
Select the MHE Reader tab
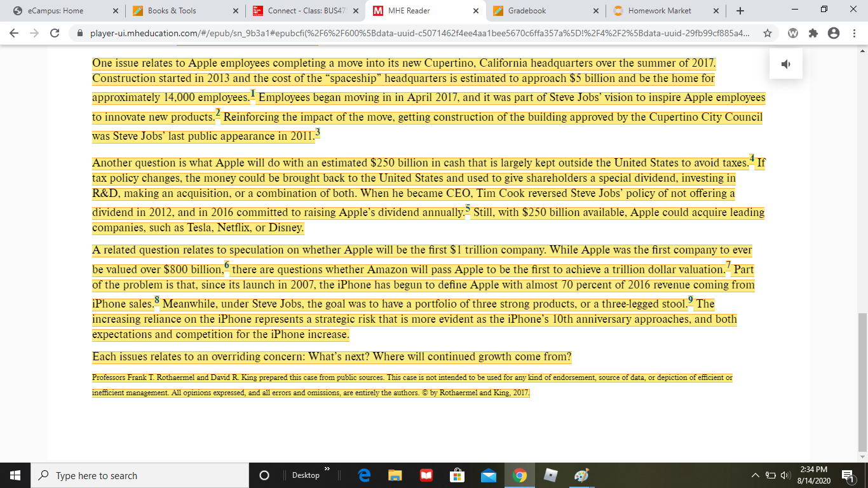click(x=426, y=11)
